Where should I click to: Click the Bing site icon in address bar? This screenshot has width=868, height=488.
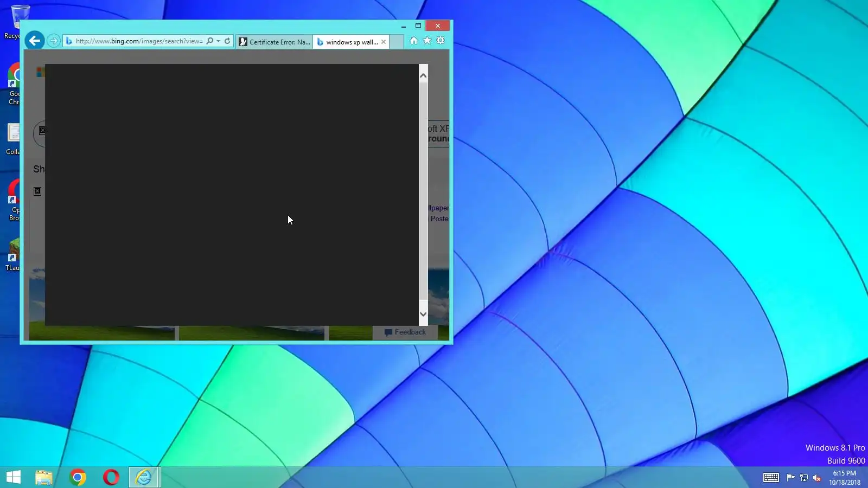click(x=69, y=41)
